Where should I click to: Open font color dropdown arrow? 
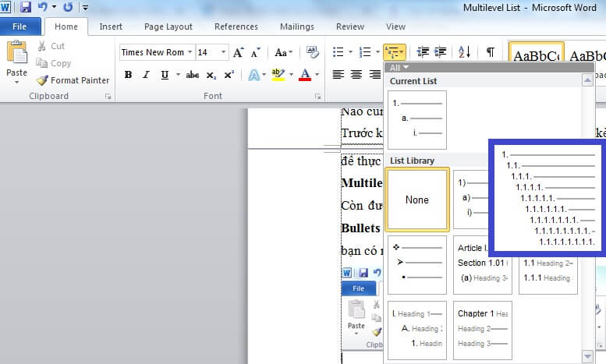pos(317,75)
